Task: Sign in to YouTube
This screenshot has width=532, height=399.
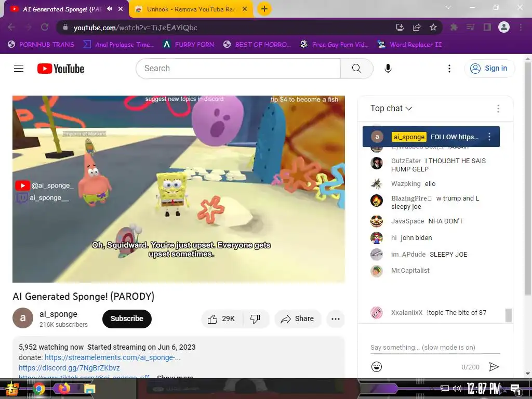Action: (x=489, y=69)
